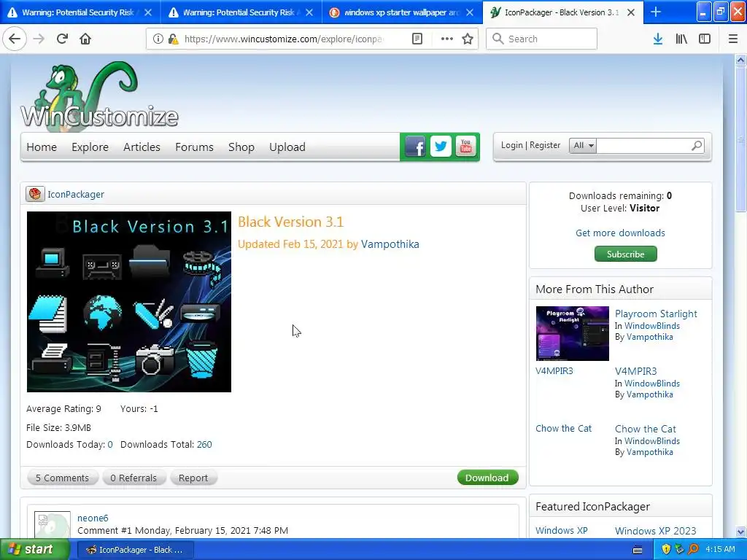Viewport: 747px width, 560px height.
Task: Open WinCustomize Facebook page icon
Action: [x=415, y=147]
